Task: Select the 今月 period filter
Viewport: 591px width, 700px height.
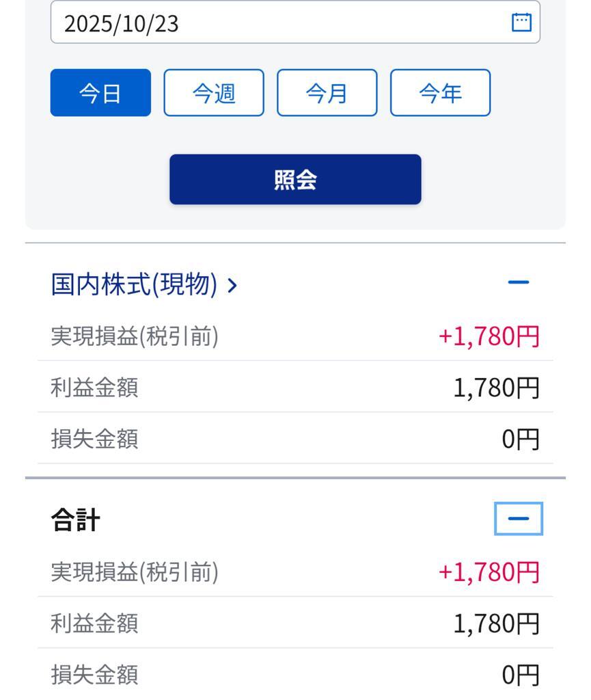Action: [327, 93]
